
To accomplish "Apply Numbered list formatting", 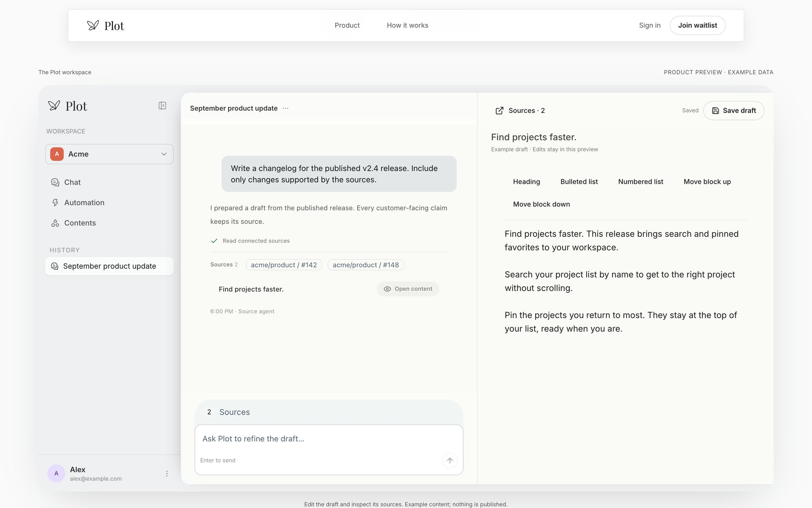I will click(x=641, y=182).
